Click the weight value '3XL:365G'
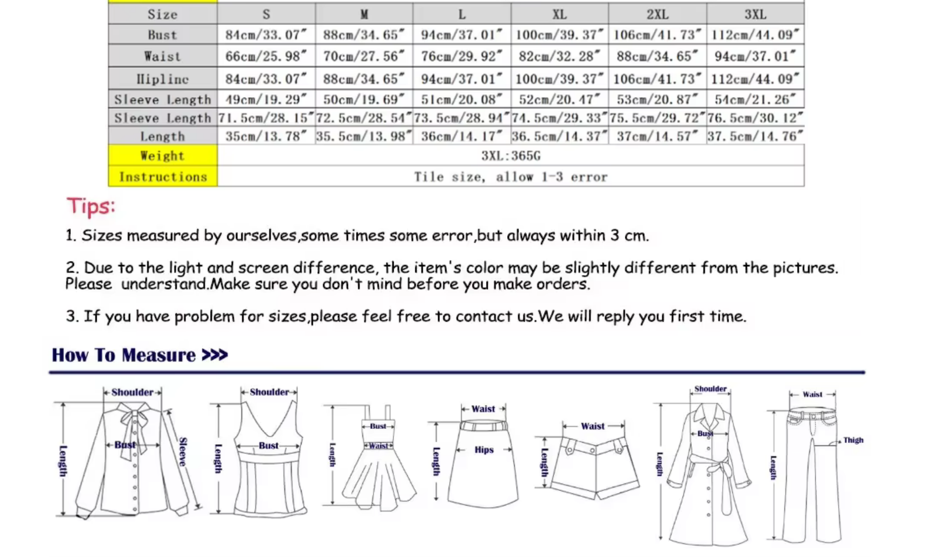 coord(511,156)
